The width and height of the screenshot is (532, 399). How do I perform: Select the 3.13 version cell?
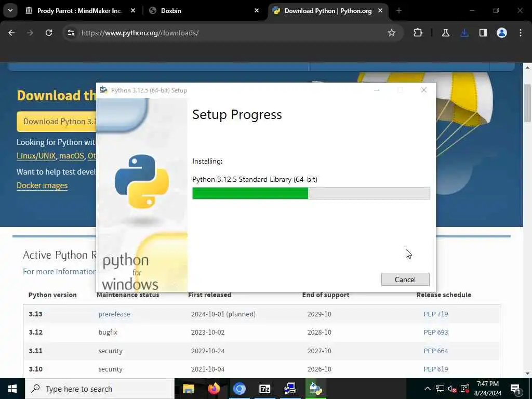(x=36, y=314)
